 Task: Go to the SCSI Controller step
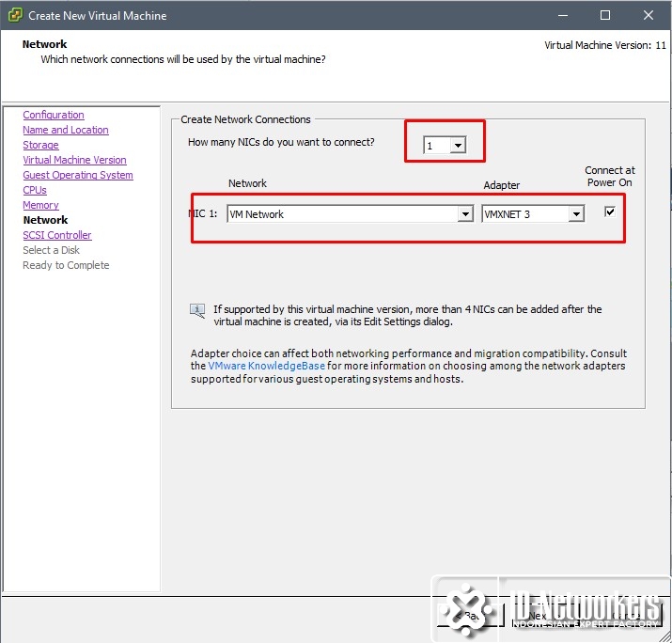click(x=57, y=235)
